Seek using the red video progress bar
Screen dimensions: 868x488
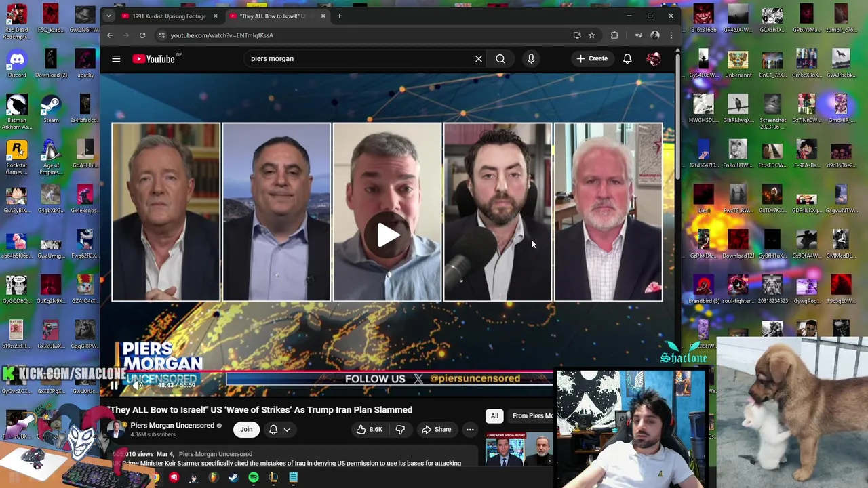tap(332, 372)
